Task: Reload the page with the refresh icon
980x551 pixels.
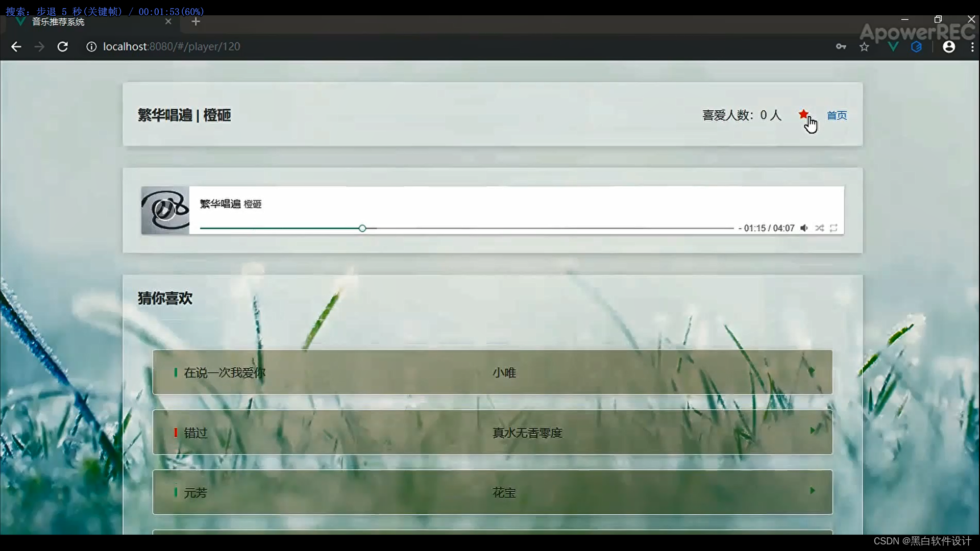Action: point(62,47)
